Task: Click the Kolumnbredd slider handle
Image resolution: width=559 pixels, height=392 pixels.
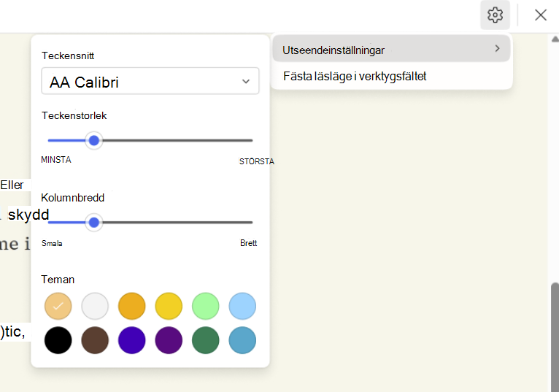Action: click(x=93, y=223)
